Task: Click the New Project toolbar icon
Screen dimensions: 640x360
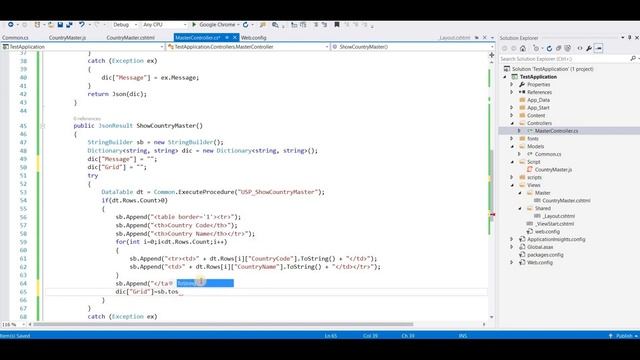Action: coord(37,25)
